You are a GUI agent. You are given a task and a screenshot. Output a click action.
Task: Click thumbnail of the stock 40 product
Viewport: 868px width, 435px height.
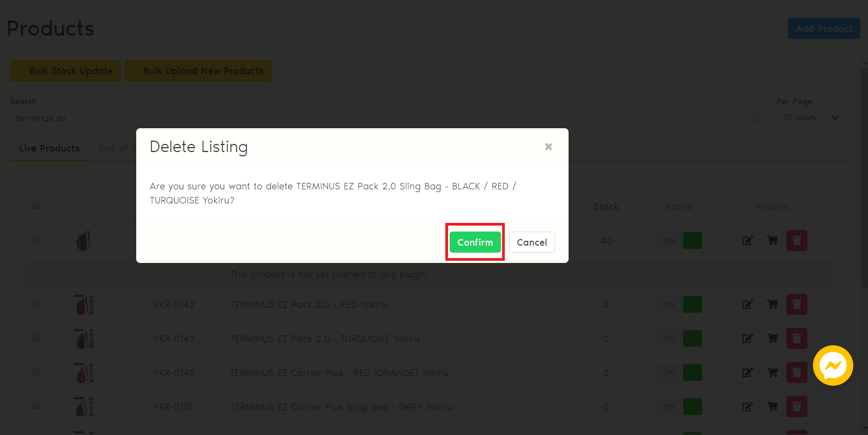(83, 240)
